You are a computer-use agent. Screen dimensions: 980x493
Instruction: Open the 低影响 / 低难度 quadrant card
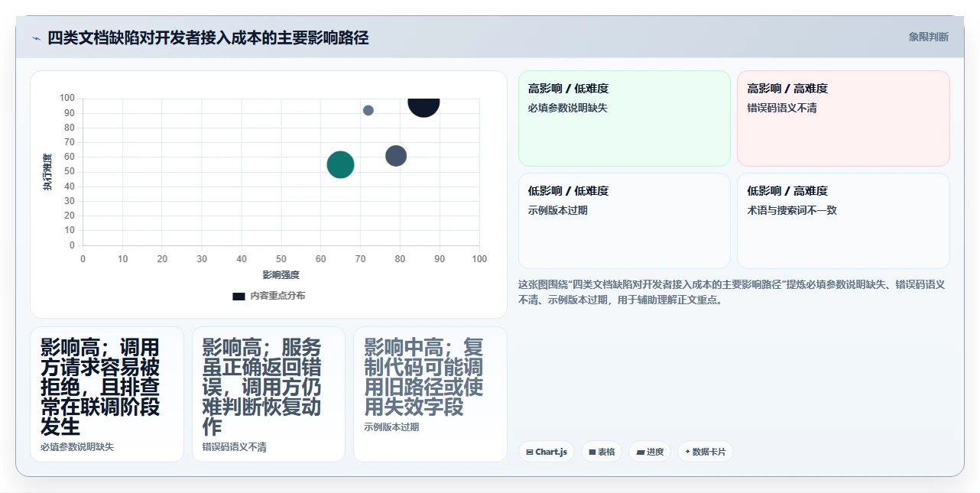(x=625, y=221)
